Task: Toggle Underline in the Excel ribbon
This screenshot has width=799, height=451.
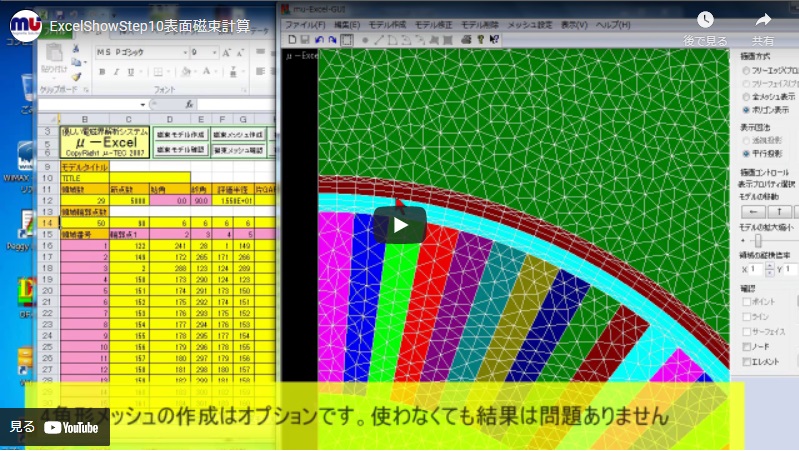Action: coord(130,72)
